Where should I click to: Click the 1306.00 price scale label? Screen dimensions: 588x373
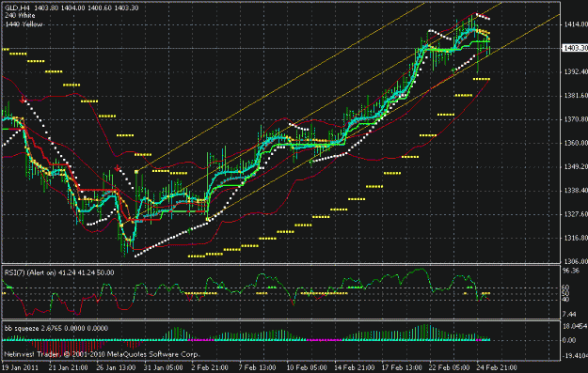(x=576, y=261)
